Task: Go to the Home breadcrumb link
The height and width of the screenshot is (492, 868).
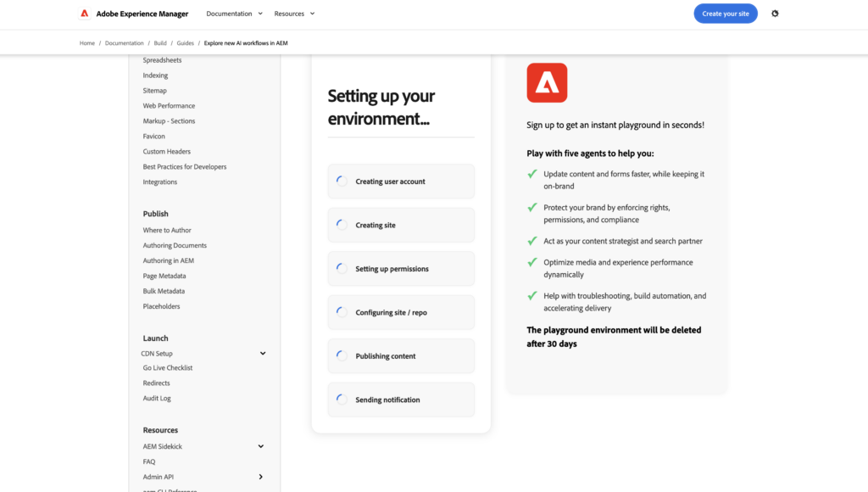Action: pos(87,43)
